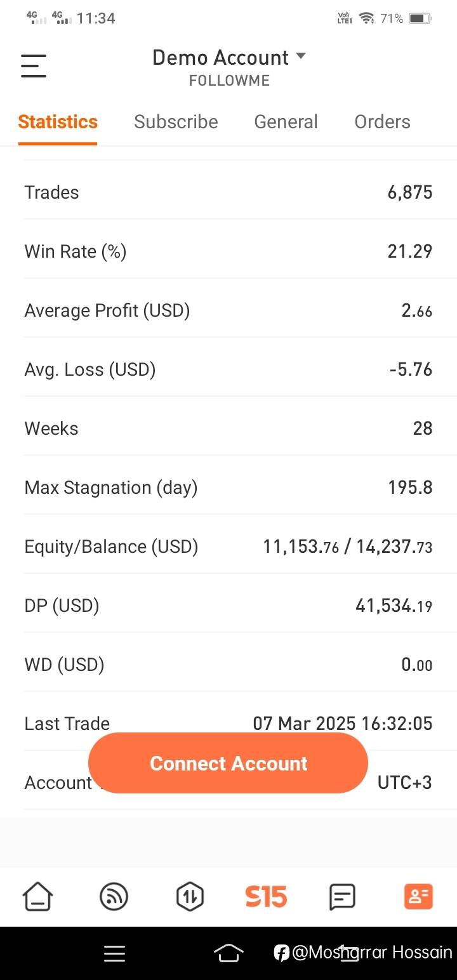Tap the hexagon trade icon

click(190, 897)
